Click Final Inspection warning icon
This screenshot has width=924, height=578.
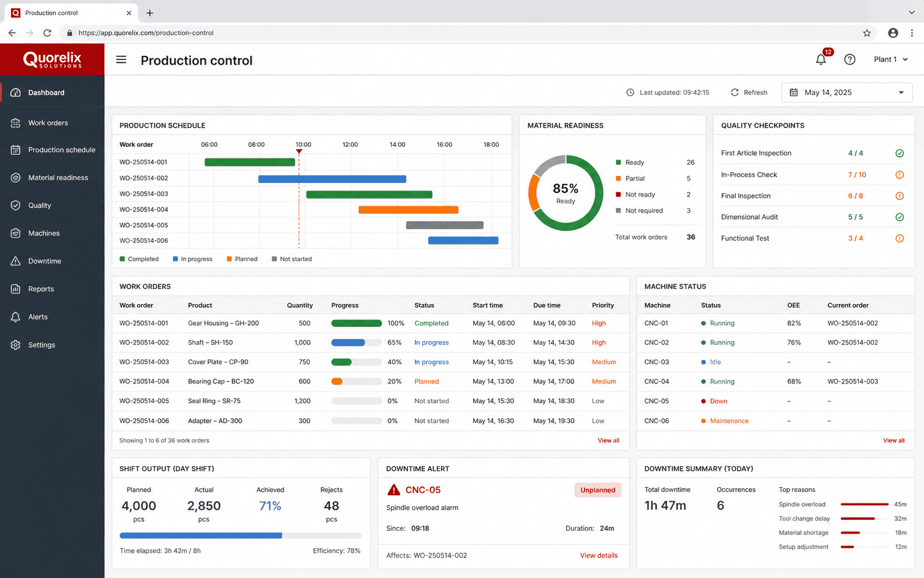coord(900,196)
